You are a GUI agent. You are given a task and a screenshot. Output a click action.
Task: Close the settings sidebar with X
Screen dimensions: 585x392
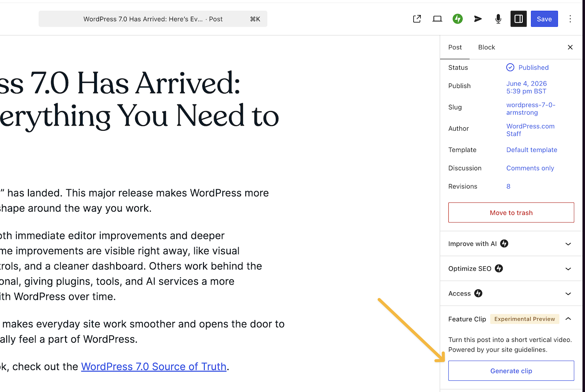tap(570, 47)
